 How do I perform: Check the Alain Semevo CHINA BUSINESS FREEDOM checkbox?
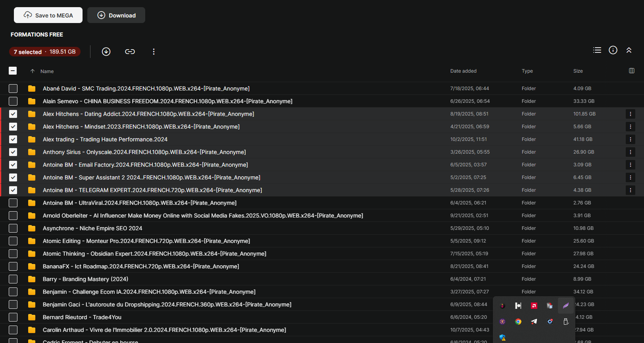click(13, 101)
